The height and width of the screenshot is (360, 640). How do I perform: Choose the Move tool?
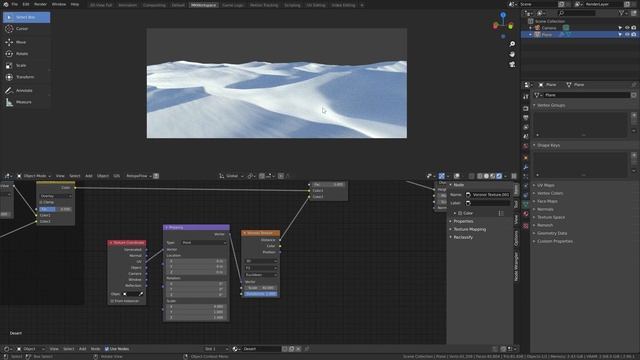(26, 42)
